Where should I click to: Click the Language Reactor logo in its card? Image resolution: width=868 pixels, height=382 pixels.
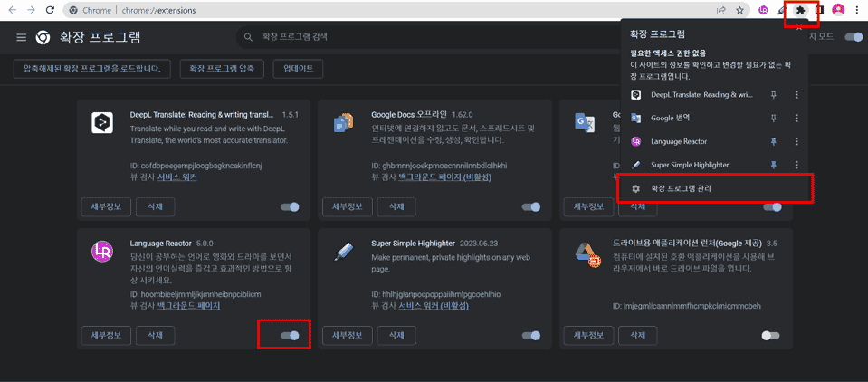click(x=102, y=252)
